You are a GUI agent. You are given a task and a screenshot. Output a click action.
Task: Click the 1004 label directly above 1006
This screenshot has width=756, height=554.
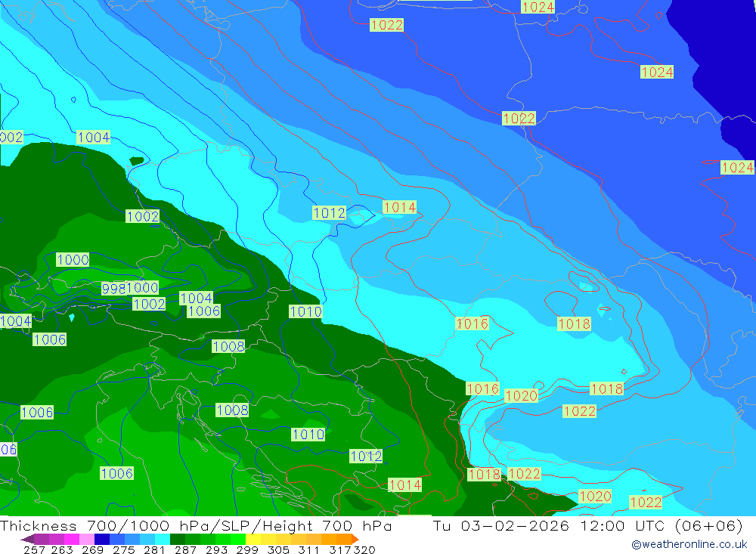coord(197,299)
